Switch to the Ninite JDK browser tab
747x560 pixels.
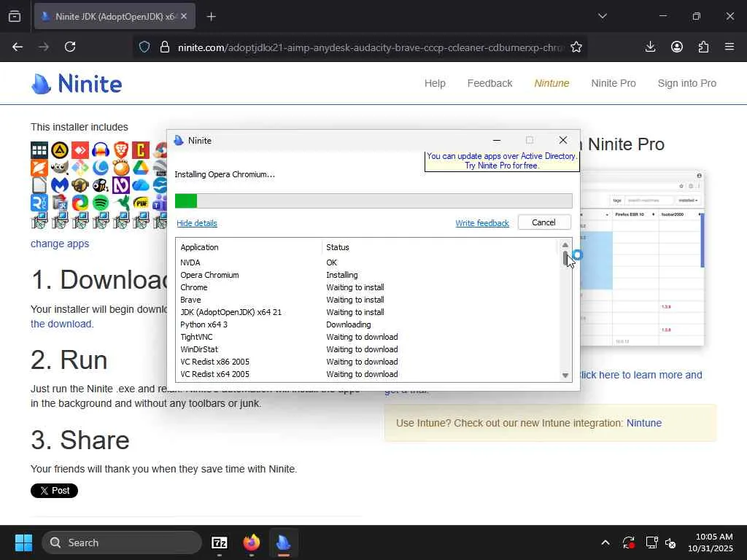pyautogui.click(x=115, y=16)
